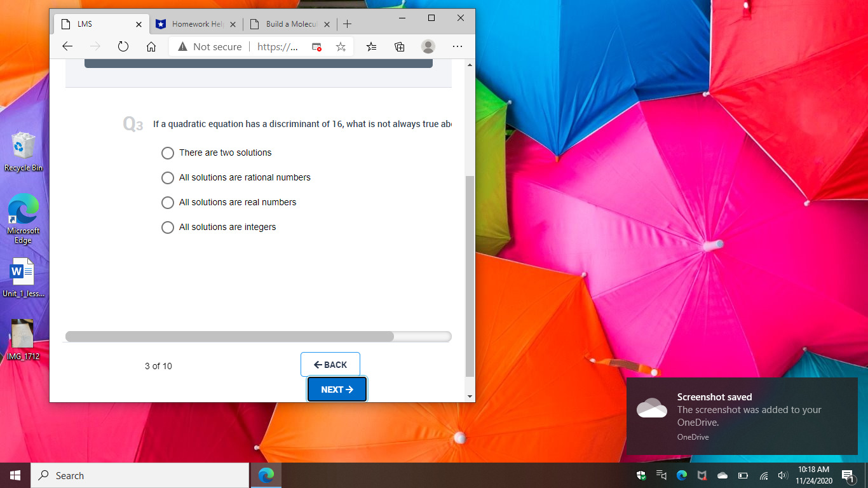
Task: Click the Edge icon on the taskbar
Action: click(x=266, y=475)
